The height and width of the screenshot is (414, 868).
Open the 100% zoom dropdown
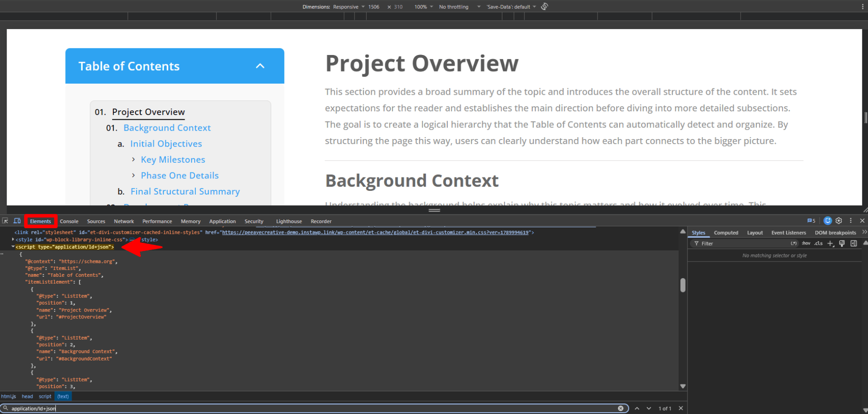pyautogui.click(x=423, y=7)
